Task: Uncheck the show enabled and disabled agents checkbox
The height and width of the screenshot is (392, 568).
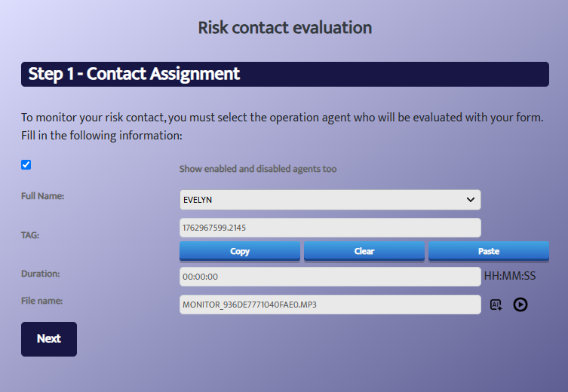Action: (x=26, y=165)
